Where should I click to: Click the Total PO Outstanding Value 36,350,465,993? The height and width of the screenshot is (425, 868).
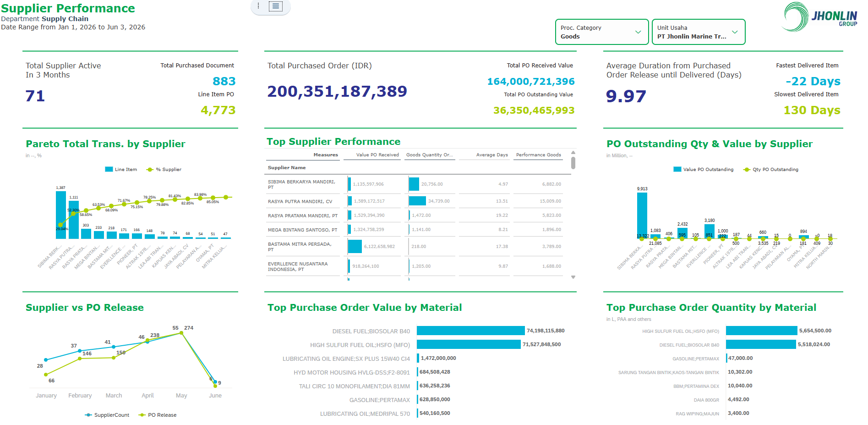tap(534, 110)
